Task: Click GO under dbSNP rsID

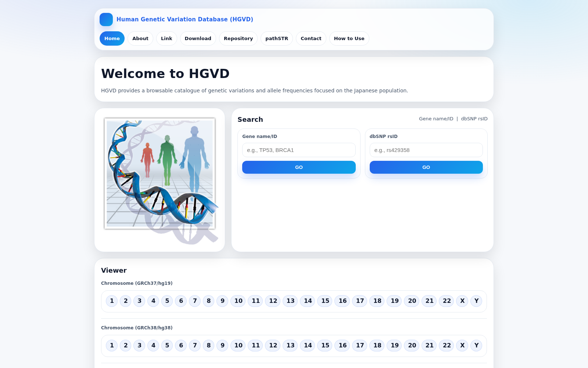Action: click(x=426, y=167)
